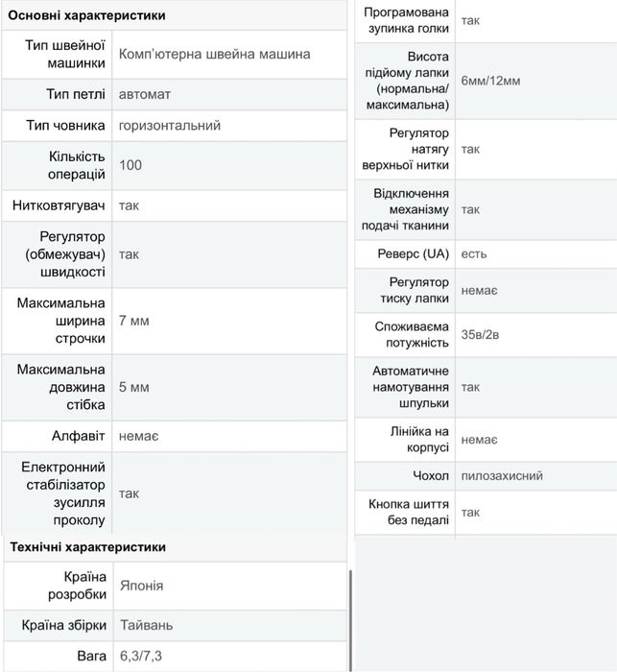617x672 pixels.
Task: Select the 'Кнопка шиття без педалі' label
Action: pos(409,512)
